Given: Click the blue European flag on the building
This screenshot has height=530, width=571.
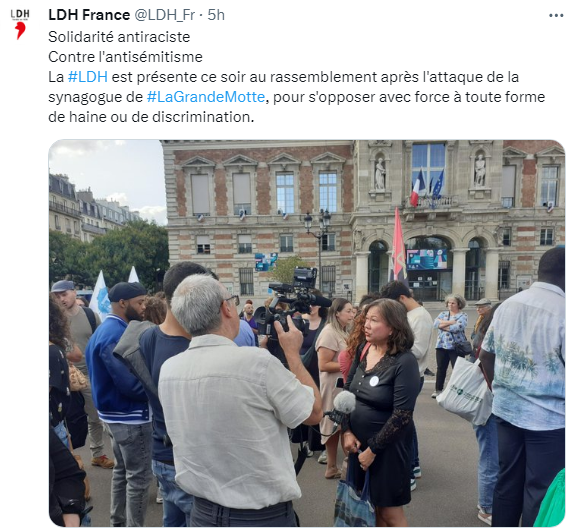Looking at the screenshot, I should coord(437,187).
